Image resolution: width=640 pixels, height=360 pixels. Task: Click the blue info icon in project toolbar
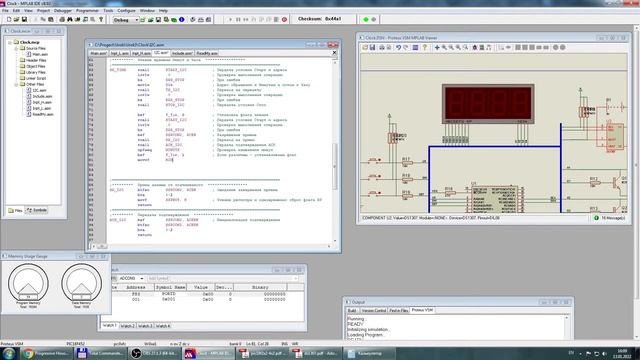(x=182, y=19)
